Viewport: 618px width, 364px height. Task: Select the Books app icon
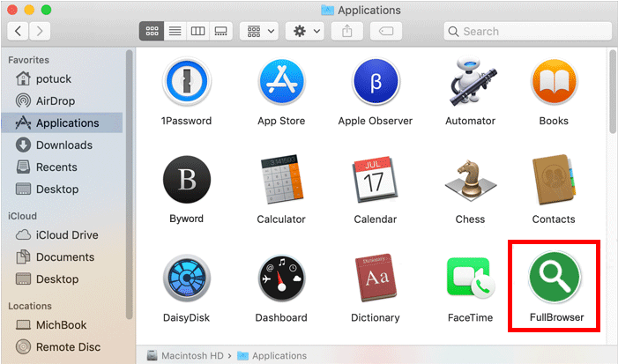[554, 81]
